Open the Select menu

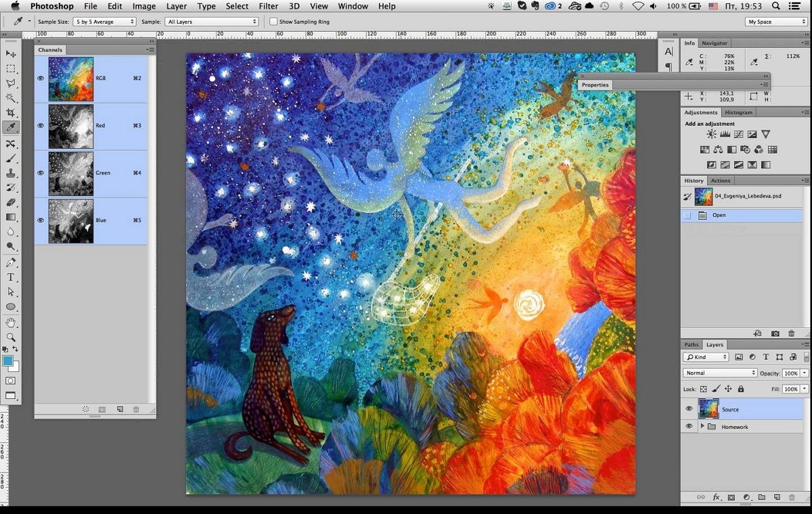pos(237,6)
